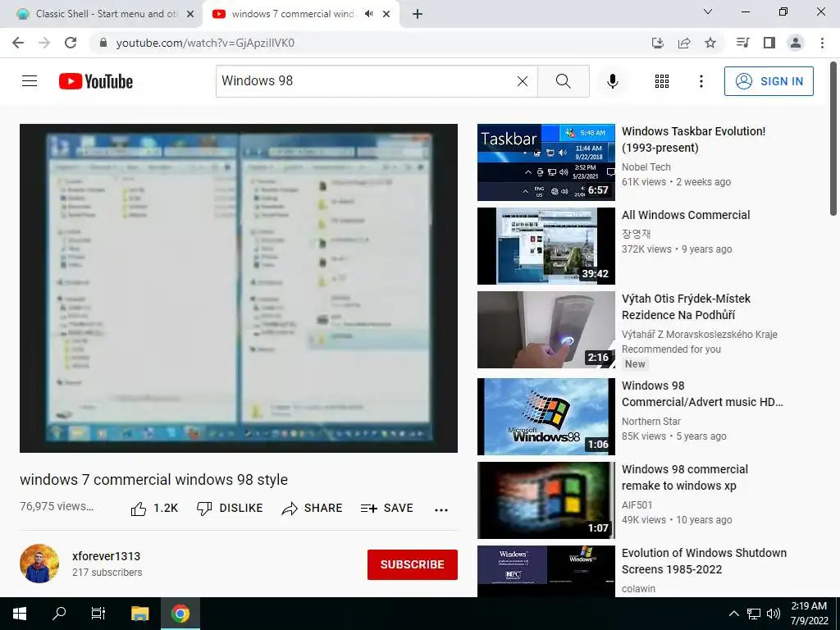The width and height of the screenshot is (840, 630).
Task: Click the install app icon in address bar
Action: [x=658, y=43]
